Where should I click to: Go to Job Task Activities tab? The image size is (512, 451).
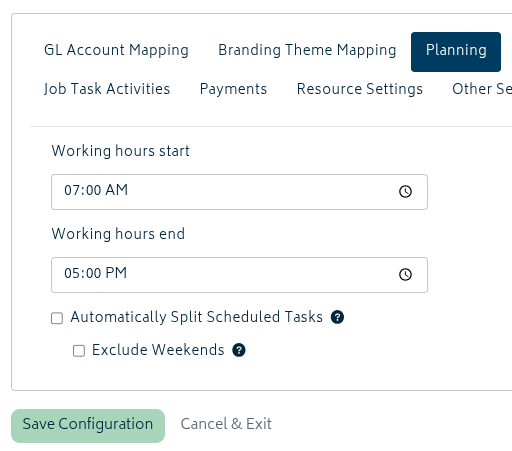tap(107, 89)
